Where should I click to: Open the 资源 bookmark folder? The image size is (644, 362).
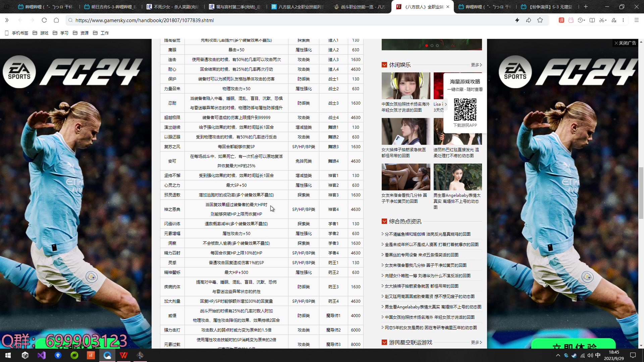pyautogui.click(x=81, y=33)
